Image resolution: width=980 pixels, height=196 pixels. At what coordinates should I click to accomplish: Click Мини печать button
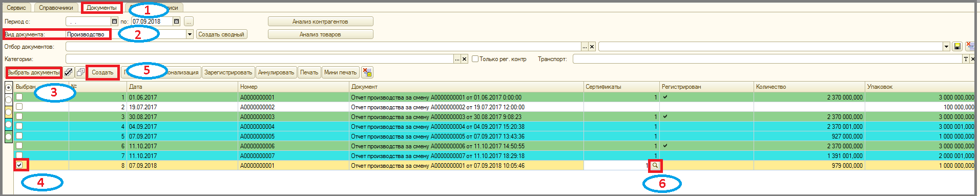[x=340, y=72]
